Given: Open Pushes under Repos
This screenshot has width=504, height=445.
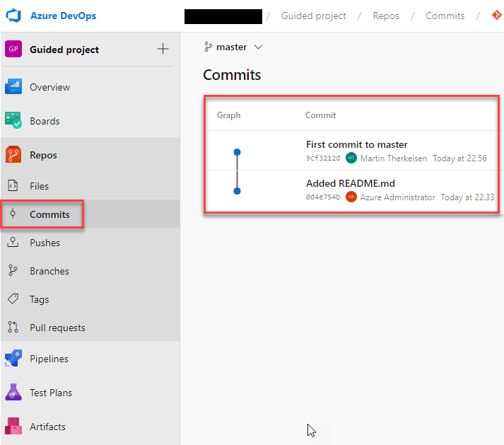Looking at the screenshot, I should pos(45,243).
